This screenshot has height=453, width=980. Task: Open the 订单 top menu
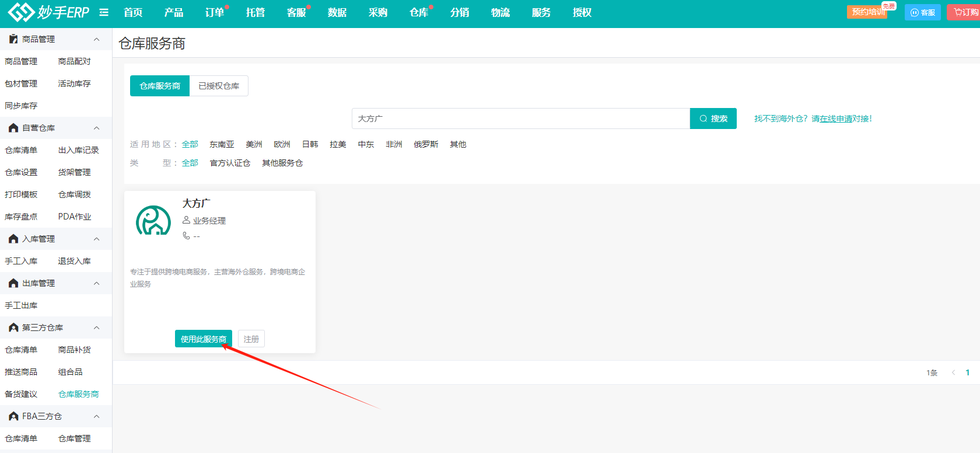pos(215,12)
